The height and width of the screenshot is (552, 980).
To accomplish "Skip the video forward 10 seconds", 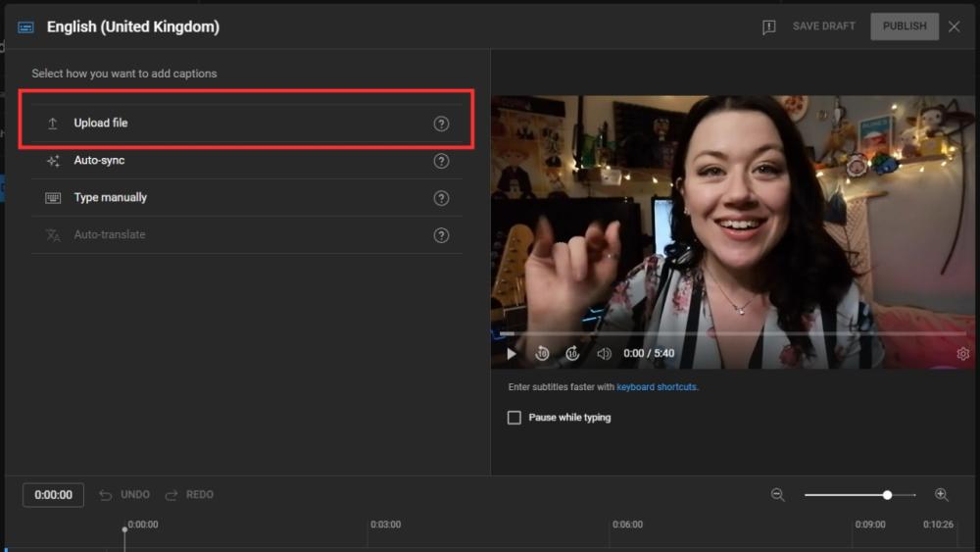I will (x=572, y=354).
